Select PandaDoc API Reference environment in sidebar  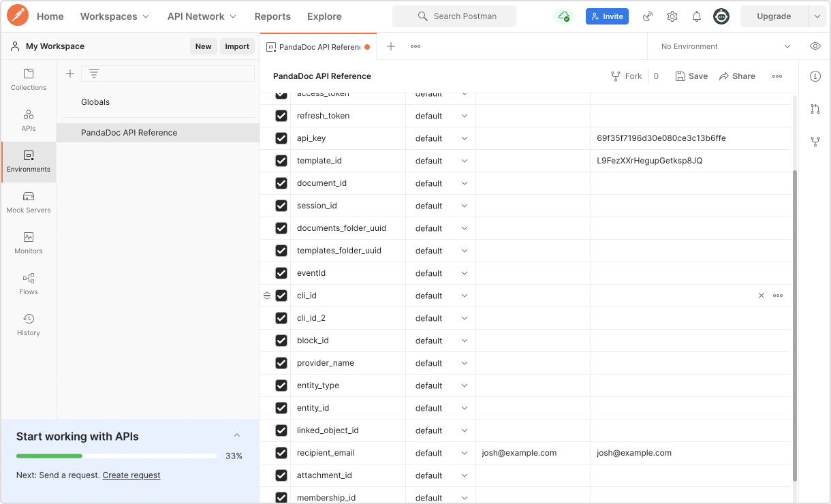[x=158, y=133]
